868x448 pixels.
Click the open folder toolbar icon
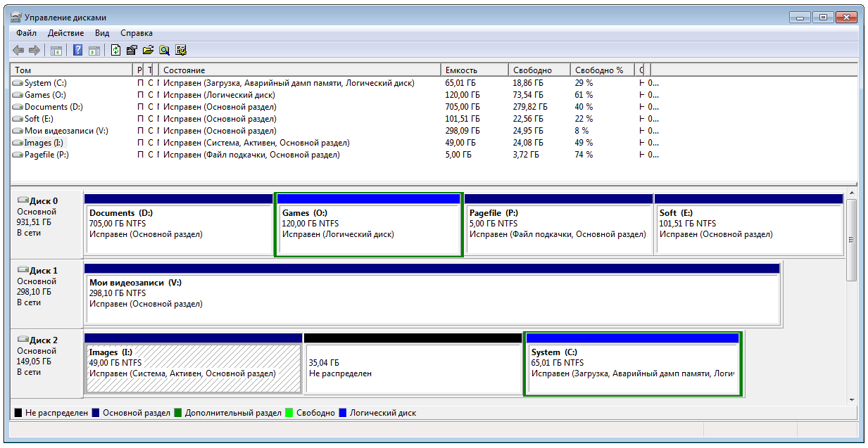coord(148,50)
